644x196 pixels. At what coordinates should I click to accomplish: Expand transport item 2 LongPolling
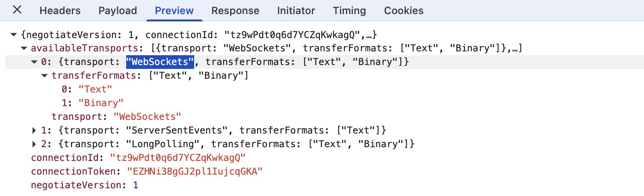[34, 144]
